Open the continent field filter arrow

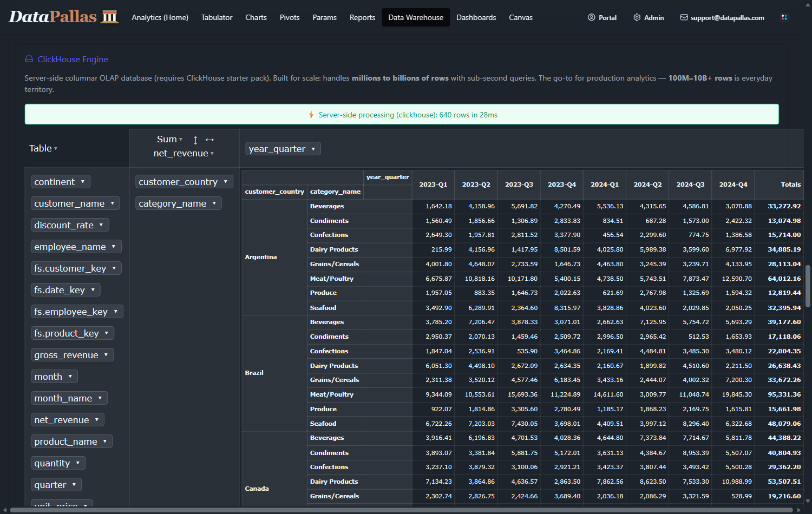(x=83, y=182)
